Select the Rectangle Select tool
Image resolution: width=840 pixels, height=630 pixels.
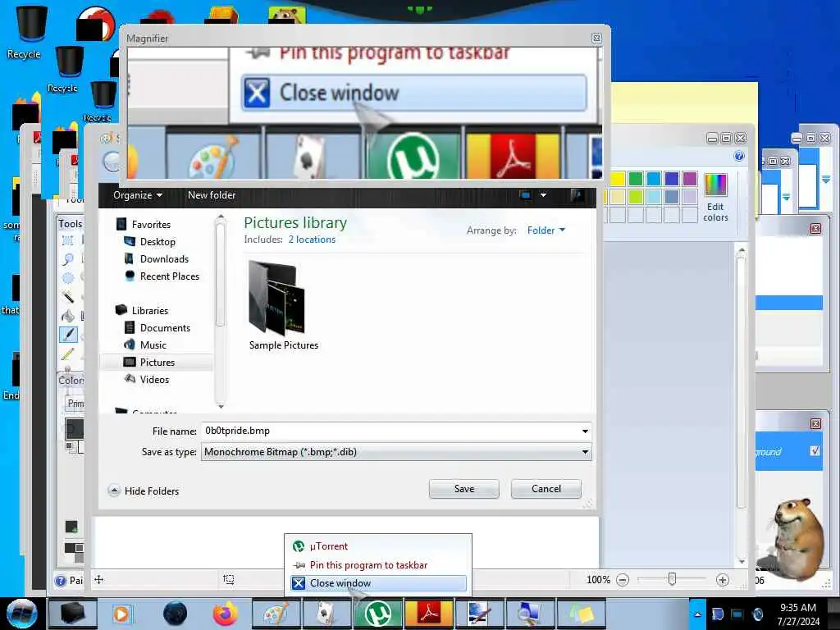68,240
